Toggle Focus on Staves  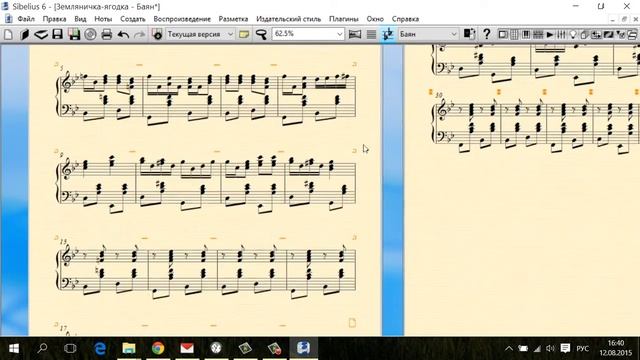(x=371, y=34)
